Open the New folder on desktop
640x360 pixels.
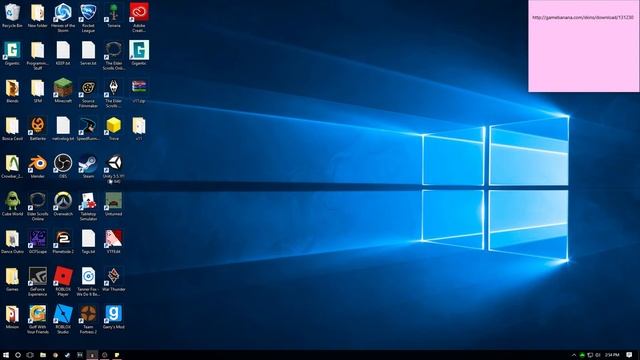coord(38,16)
